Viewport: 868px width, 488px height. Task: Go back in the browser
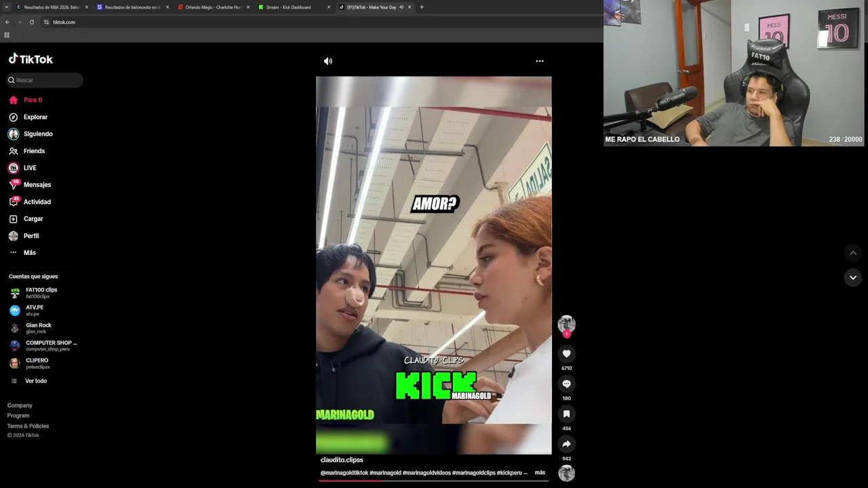coord(7,22)
